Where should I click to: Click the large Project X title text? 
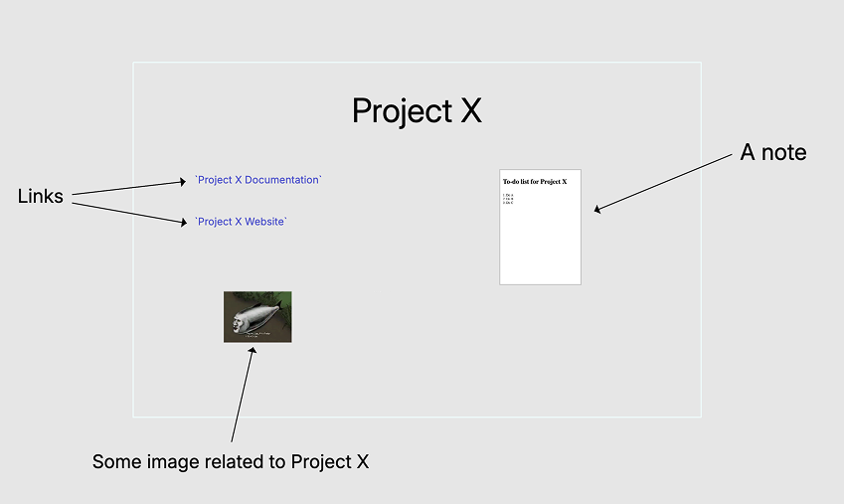pos(417,111)
